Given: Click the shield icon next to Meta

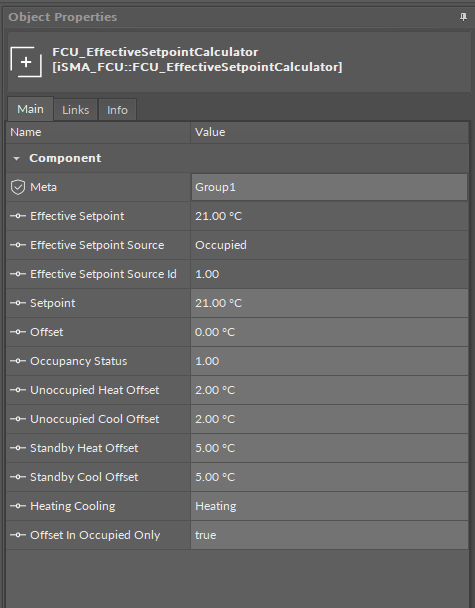Looking at the screenshot, I should 18,187.
